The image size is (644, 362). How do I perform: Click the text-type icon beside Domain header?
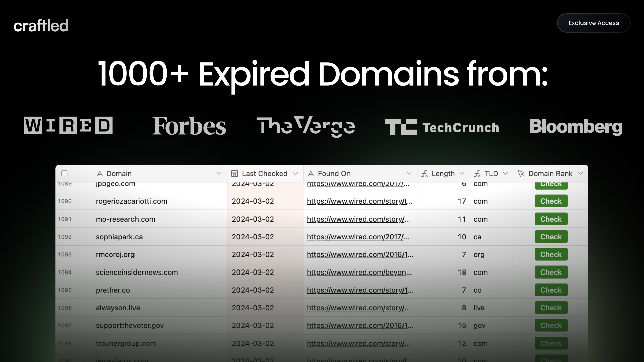[x=99, y=174]
